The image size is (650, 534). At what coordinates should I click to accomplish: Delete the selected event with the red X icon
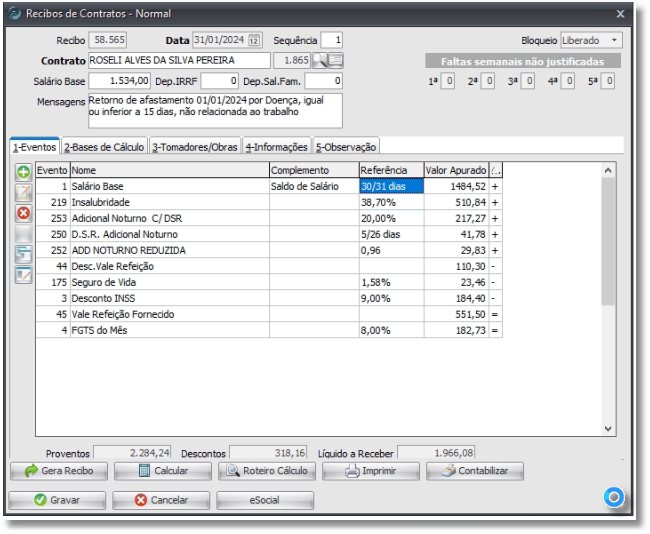click(24, 213)
